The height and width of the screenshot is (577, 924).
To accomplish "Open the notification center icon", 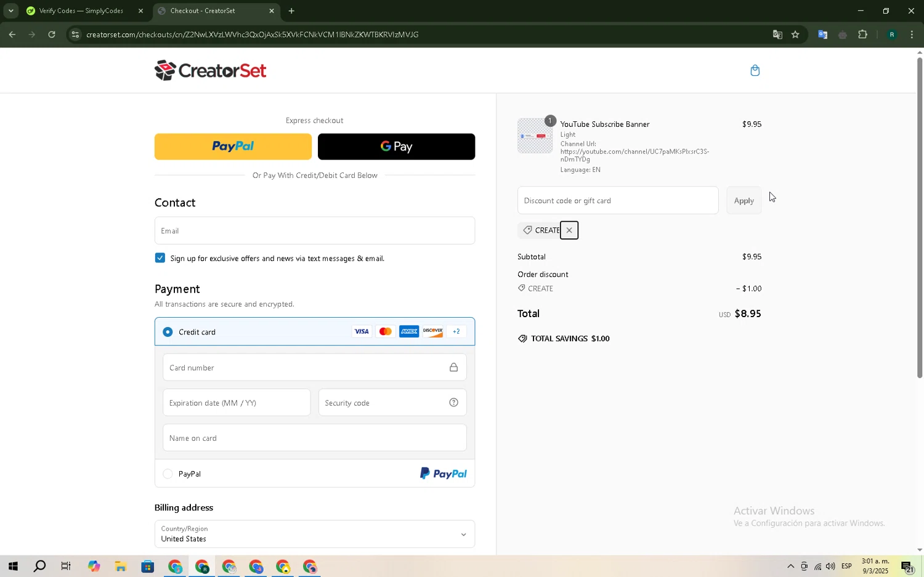I will [x=907, y=567].
